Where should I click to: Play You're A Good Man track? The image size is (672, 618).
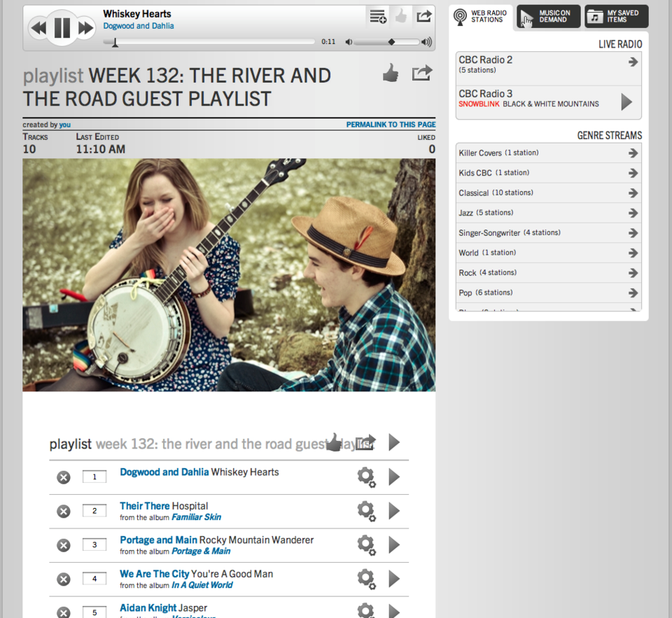tap(394, 579)
